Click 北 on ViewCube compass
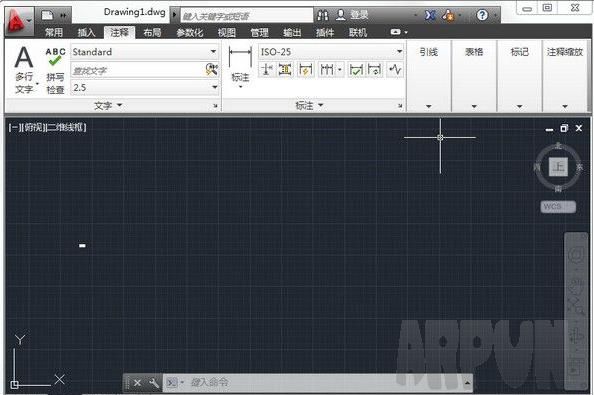Screen dimensions: 594x395 tap(558, 146)
